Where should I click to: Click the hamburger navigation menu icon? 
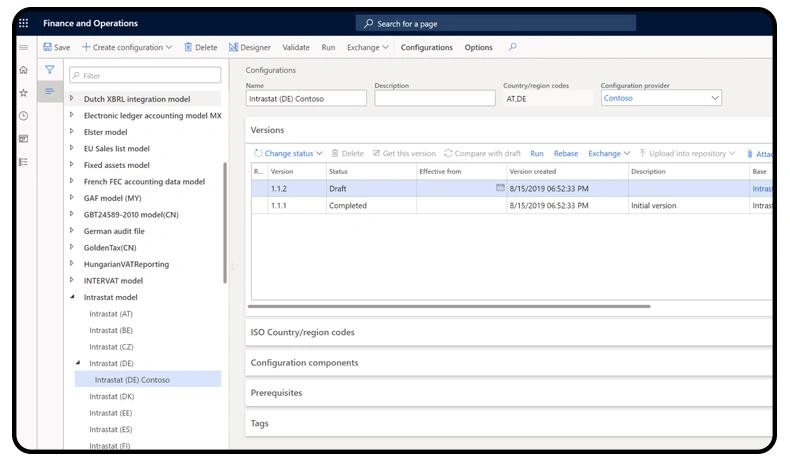[x=24, y=47]
